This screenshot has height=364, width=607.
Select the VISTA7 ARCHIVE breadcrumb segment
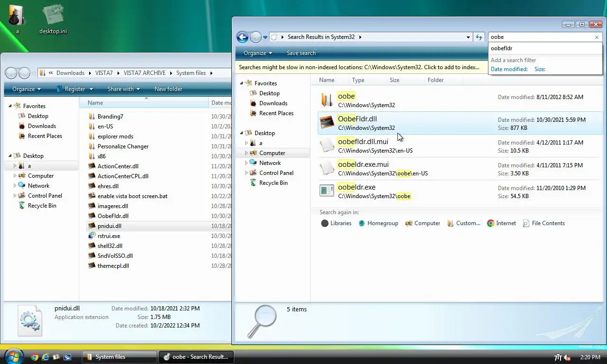coord(145,73)
